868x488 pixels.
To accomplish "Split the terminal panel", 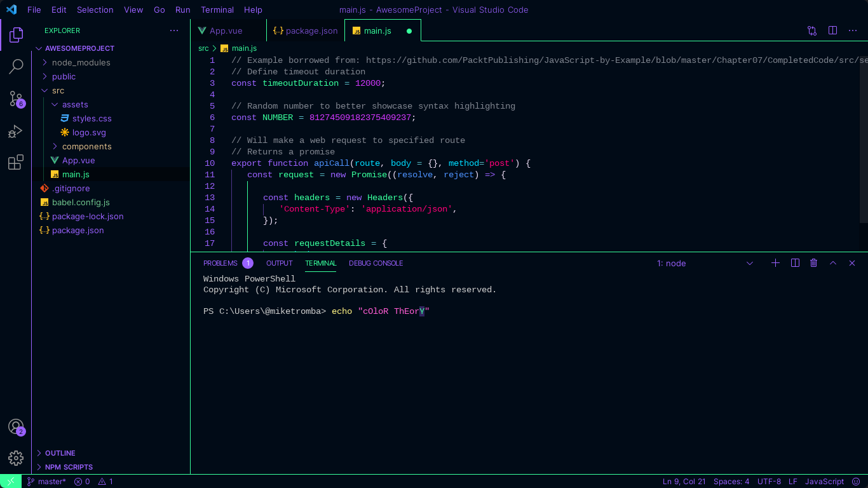I will click(795, 263).
